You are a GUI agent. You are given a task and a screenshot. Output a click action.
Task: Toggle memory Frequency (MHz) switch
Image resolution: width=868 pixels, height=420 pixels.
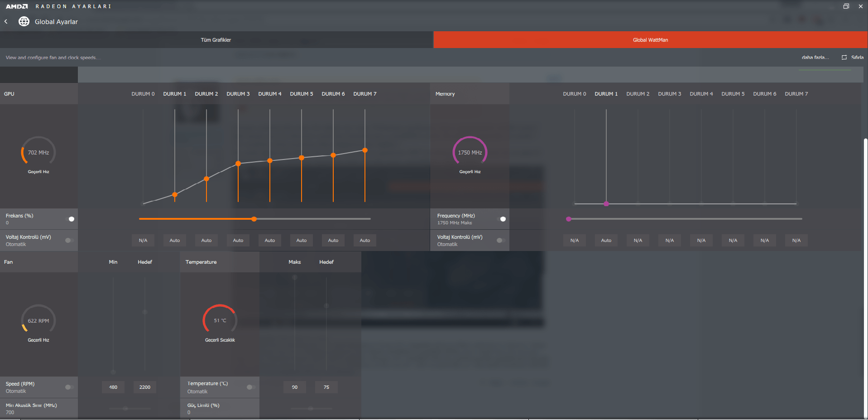point(501,219)
